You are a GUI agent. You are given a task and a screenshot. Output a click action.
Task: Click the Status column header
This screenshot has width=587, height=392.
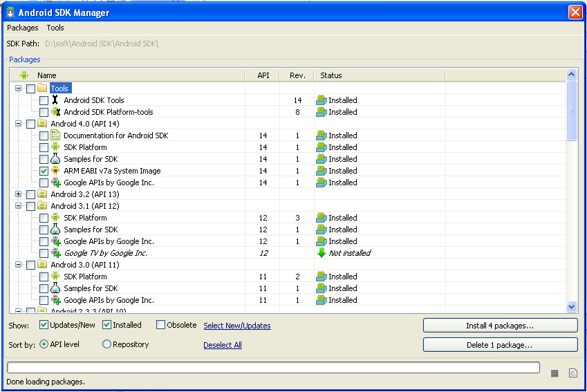[380, 75]
